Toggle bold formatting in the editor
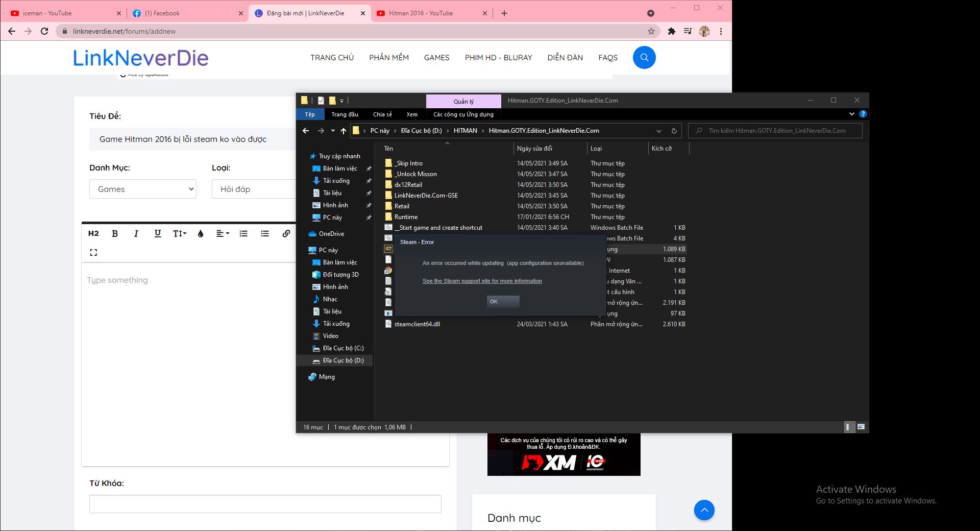Image resolution: width=980 pixels, height=531 pixels. (115, 233)
